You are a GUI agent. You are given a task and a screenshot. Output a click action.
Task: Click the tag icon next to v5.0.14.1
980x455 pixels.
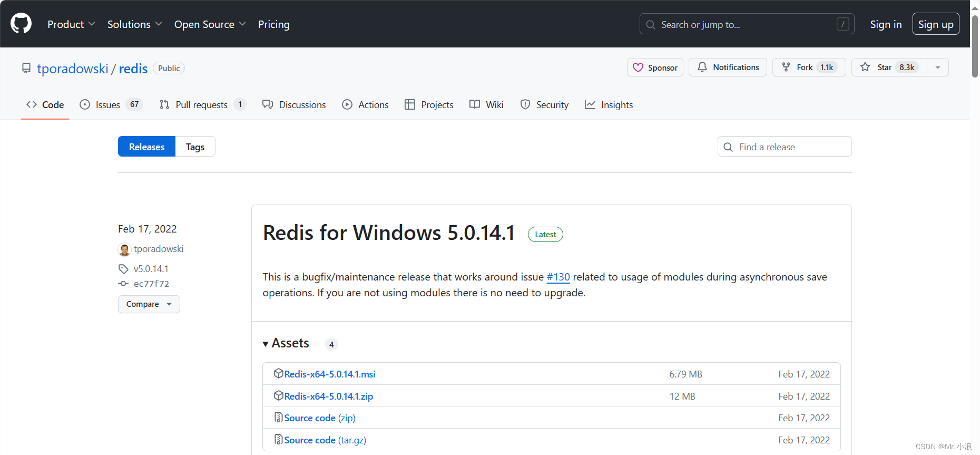coord(123,269)
